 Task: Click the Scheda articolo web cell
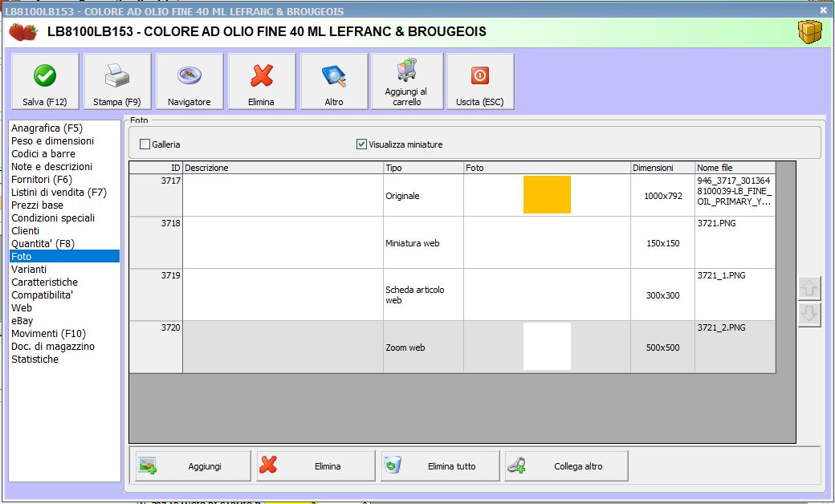point(423,295)
